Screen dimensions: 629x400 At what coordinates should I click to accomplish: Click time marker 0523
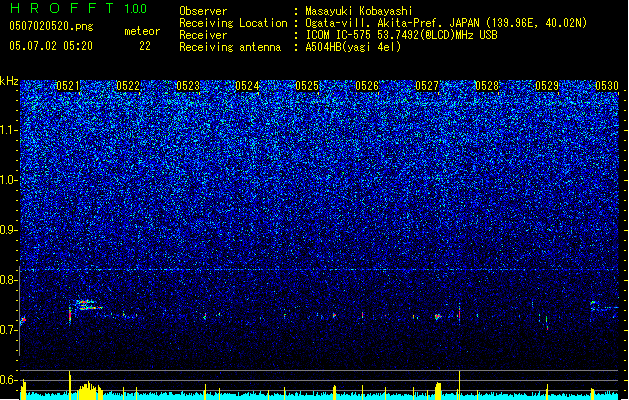(x=188, y=86)
